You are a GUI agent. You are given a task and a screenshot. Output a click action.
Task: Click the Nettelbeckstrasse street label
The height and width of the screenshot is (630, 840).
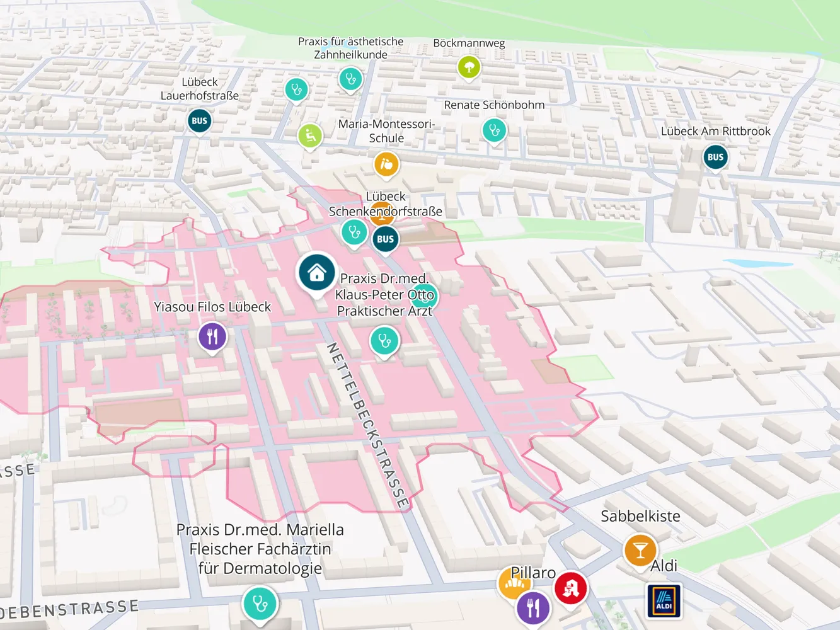coord(369,426)
